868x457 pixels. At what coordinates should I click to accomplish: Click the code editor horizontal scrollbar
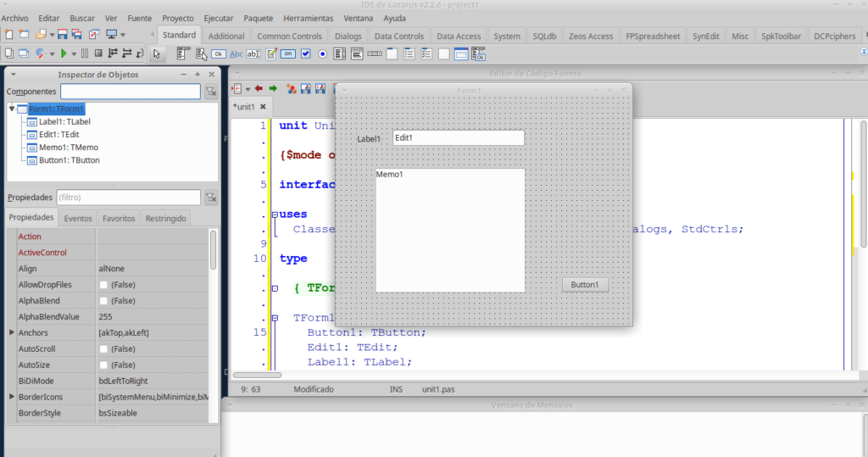coord(257,375)
